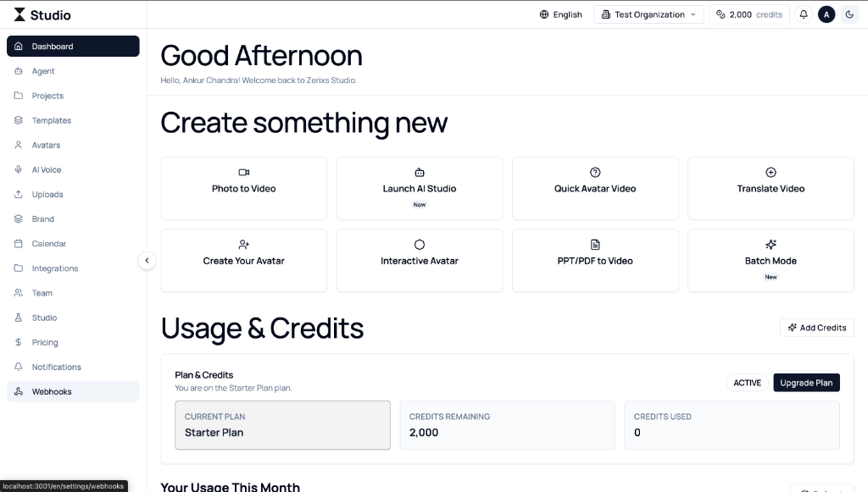Open the user avatar menu
This screenshot has height=492, width=868.
pyautogui.click(x=826, y=14)
